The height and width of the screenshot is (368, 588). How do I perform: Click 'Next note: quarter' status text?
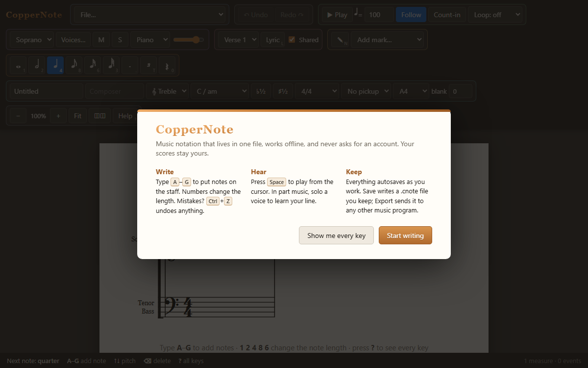[x=33, y=361]
